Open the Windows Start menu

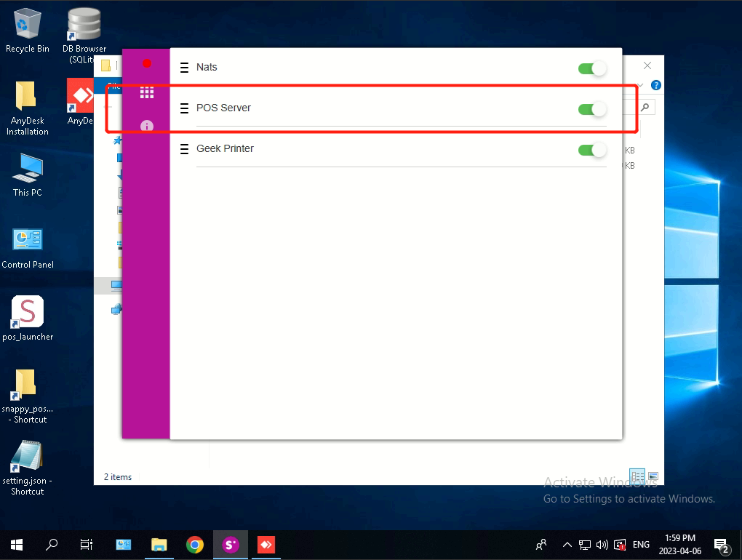(x=16, y=544)
